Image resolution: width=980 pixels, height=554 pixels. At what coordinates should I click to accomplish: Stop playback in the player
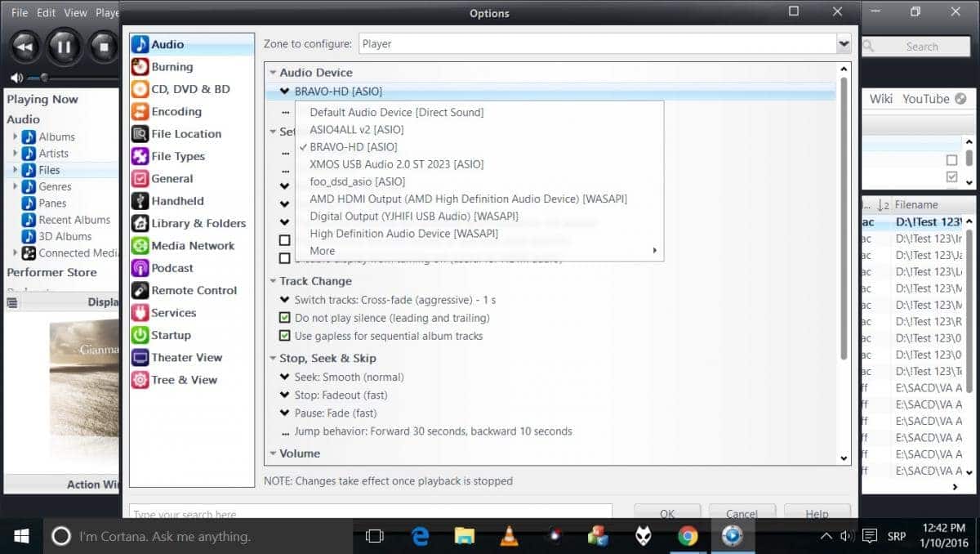pos(103,46)
